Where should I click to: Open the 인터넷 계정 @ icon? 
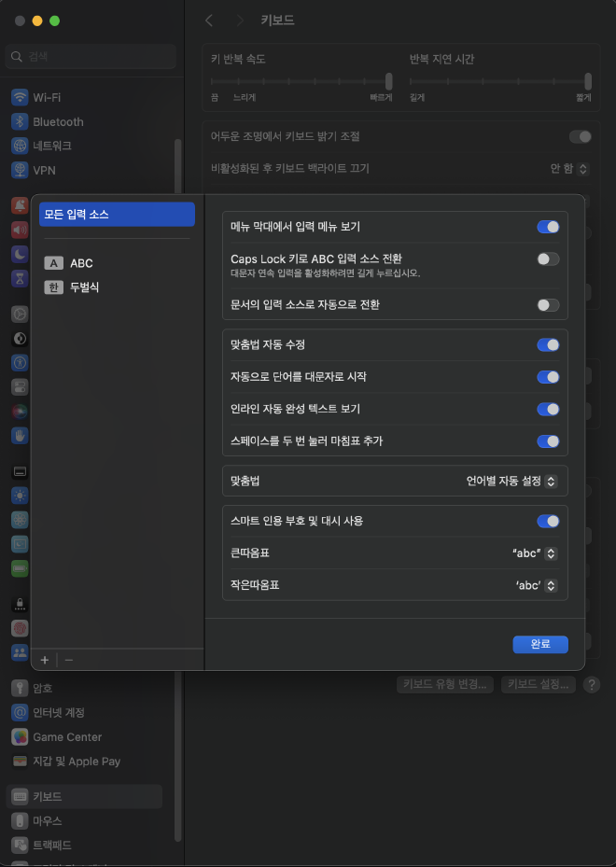tap(20, 713)
